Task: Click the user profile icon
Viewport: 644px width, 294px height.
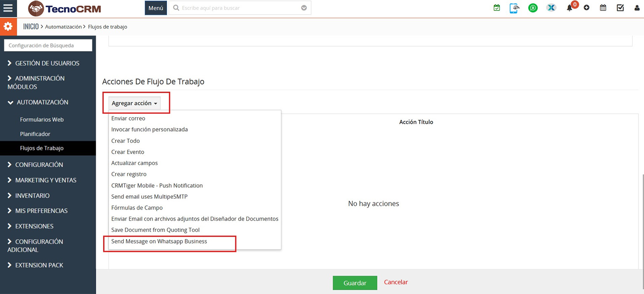Action: point(637,8)
